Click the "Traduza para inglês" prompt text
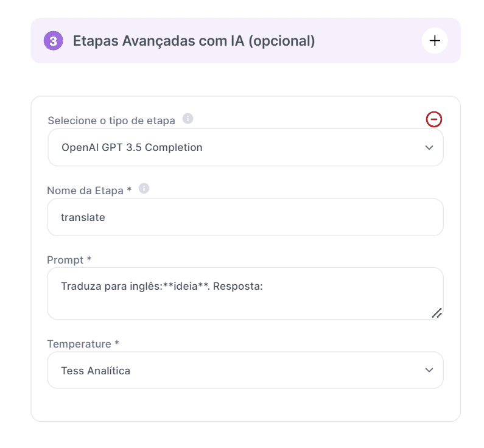 pyautogui.click(x=111, y=286)
